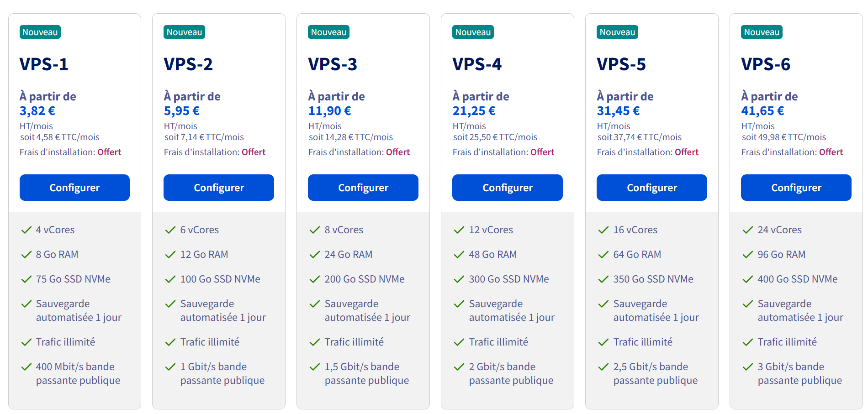The height and width of the screenshot is (414, 868).
Task: Click the 31,45 € price of VPS-5
Action: coord(618,111)
